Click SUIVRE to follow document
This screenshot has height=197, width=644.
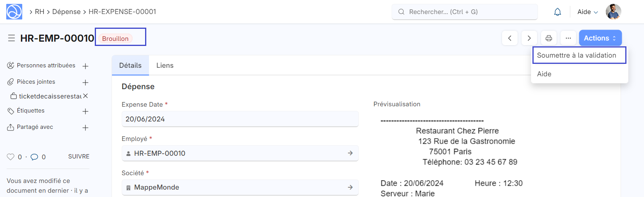[x=79, y=157]
